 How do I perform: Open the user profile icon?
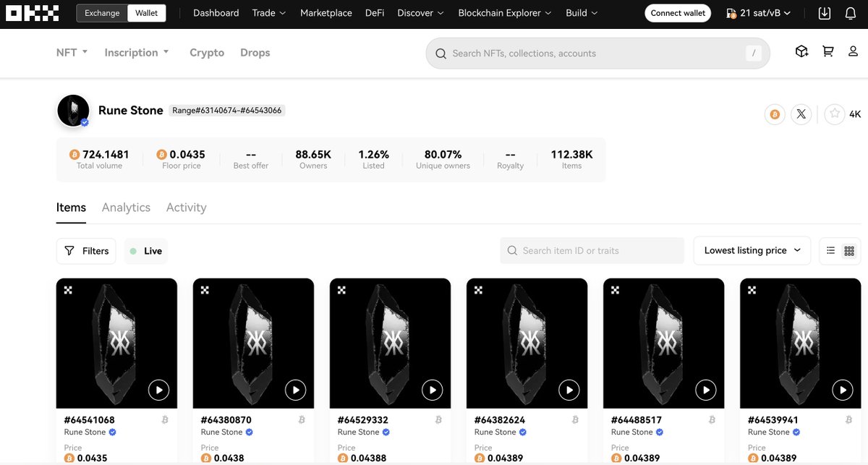(x=854, y=51)
